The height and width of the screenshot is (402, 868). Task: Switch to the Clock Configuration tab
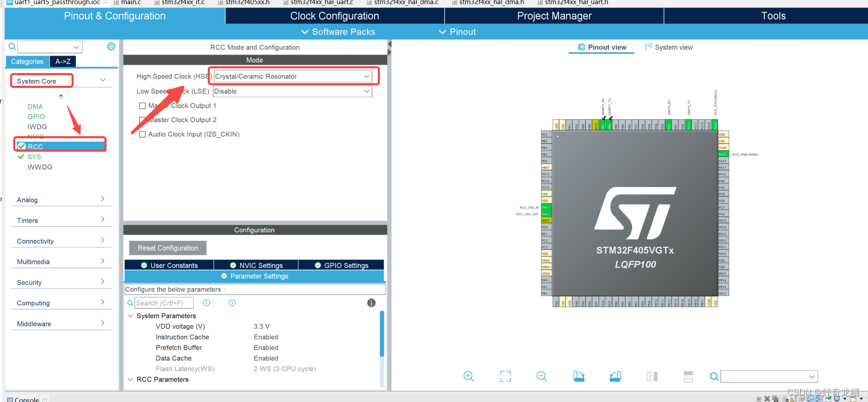(x=334, y=16)
